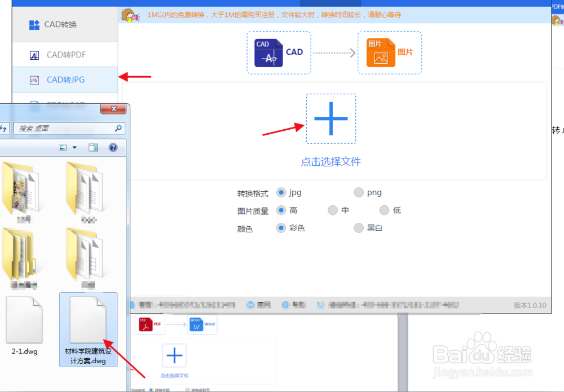Click the help question-mark icon in file dialog
Screen dimensions: 564x392
click(113, 148)
